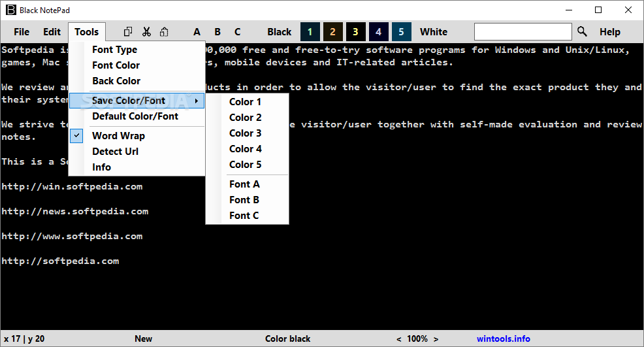Click the 100% zoom level
Image resolution: width=644 pixels, height=347 pixels.
(417, 339)
